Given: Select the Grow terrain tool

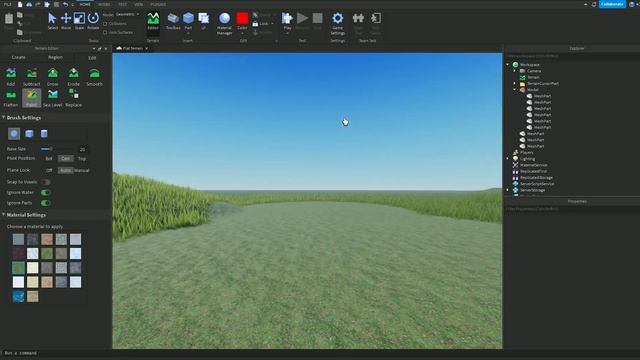Looking at the screenshot, I should coord(53,77).
